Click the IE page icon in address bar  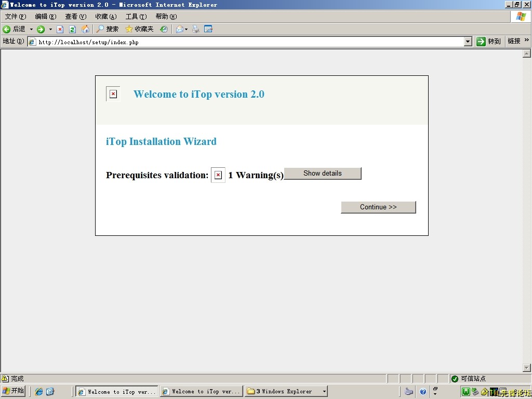point(32,42)
